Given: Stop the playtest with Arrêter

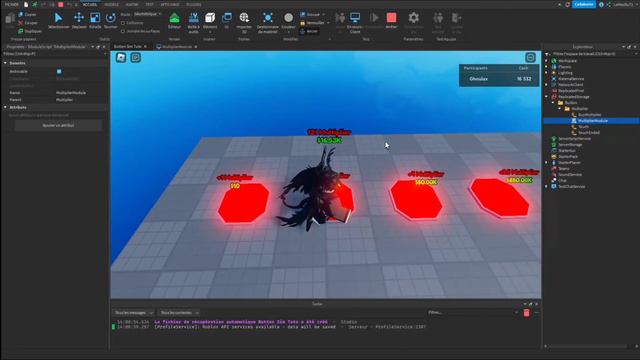Looking at the screenshot, I should point(391,20).
